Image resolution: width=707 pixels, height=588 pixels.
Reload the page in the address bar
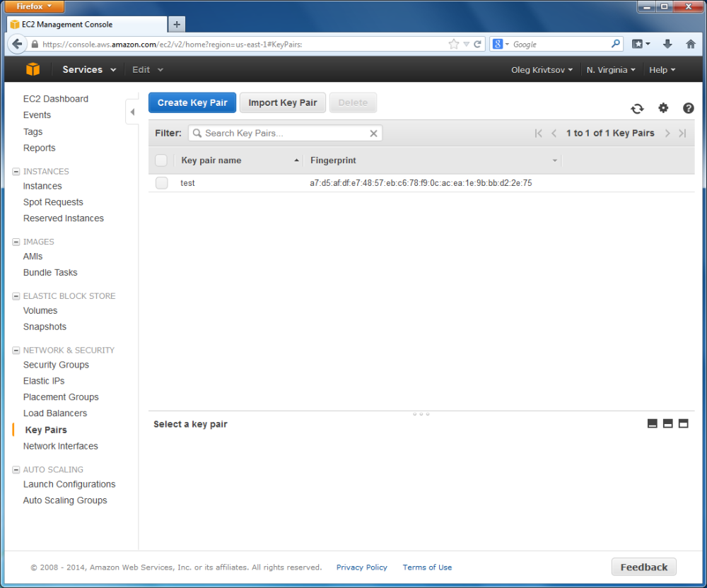[x=477, y=44]
